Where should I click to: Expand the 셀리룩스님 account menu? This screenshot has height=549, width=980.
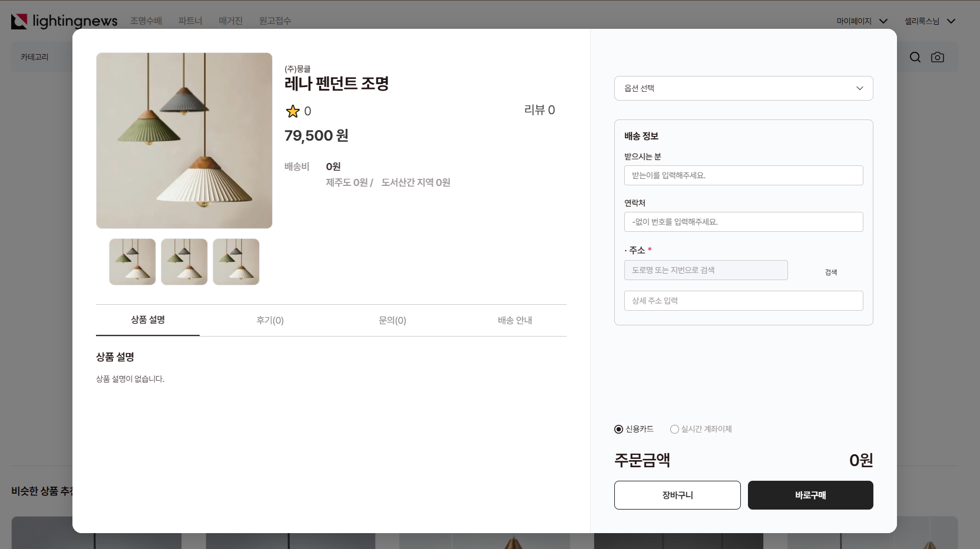coord(929,21)
